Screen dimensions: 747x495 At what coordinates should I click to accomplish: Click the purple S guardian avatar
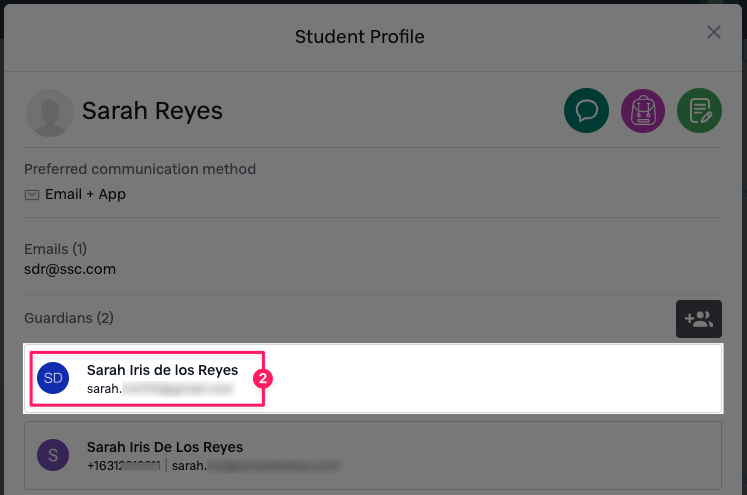point(53,456)
